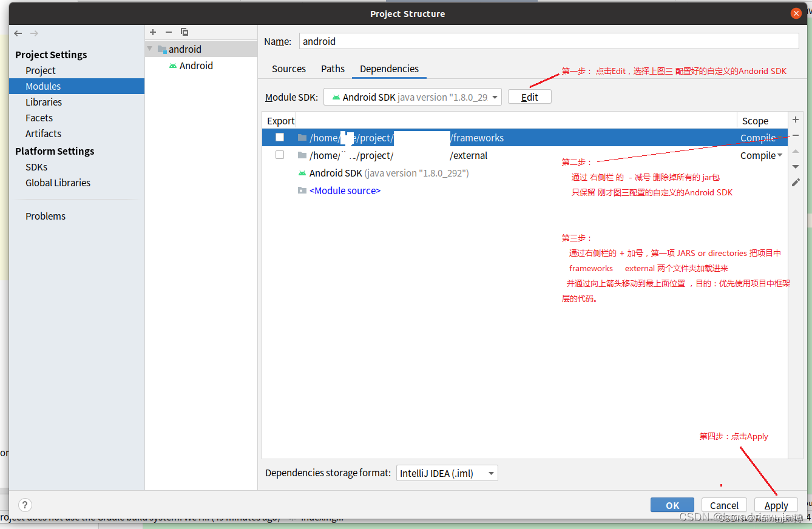Select the <Module source> row
812x529 pixels.
pyautogui.click(x=525, y=190)
